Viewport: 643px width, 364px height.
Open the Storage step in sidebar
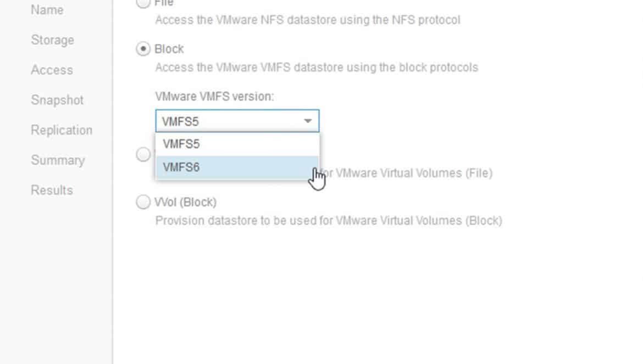(x=53, y=40)
